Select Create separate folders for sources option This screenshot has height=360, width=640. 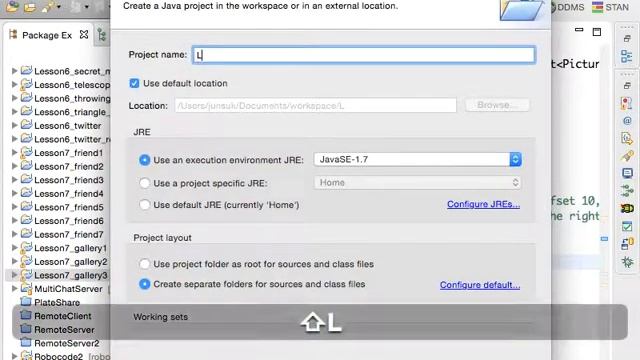[144, 284]
